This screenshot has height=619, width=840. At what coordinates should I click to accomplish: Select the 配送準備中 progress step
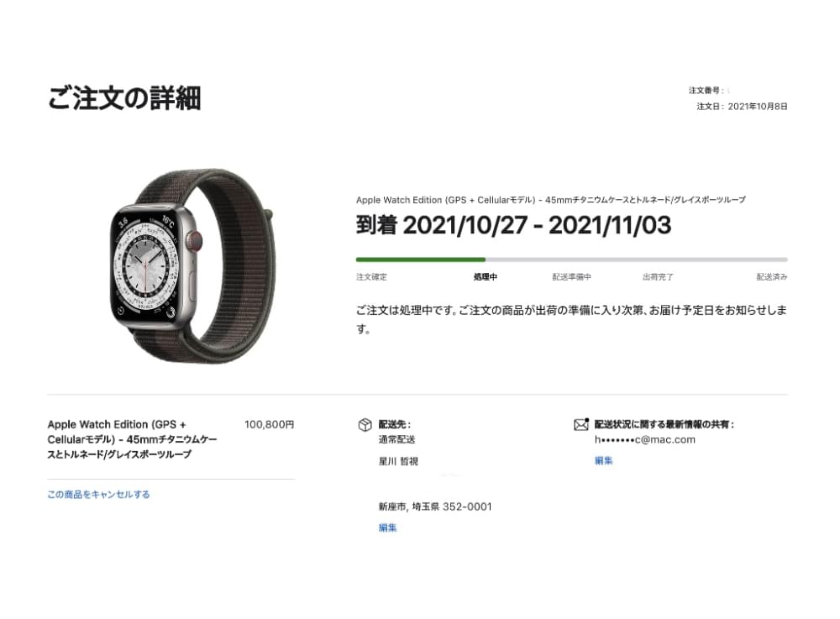tap(571, 277)
